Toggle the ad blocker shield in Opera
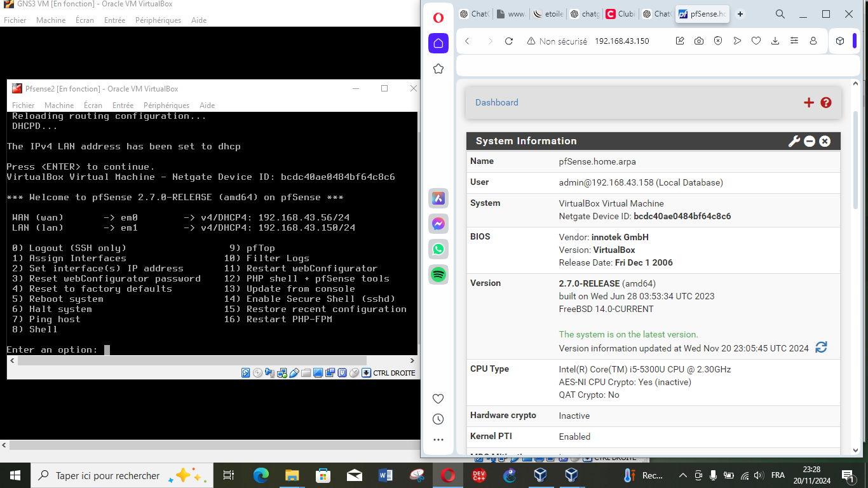 tap(719, 41)
